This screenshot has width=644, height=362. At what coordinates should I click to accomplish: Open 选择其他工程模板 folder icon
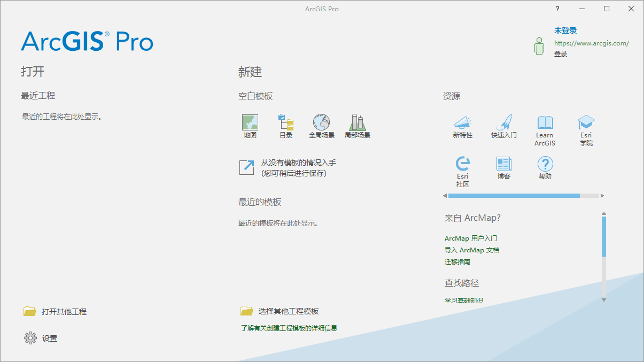tap(246, 310)
